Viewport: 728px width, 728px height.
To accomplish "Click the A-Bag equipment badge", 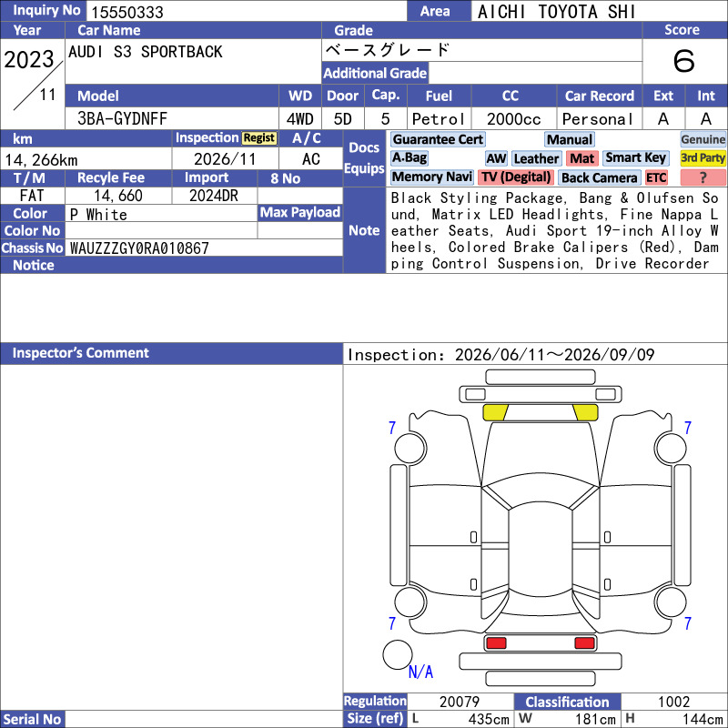I will (409, 158).
